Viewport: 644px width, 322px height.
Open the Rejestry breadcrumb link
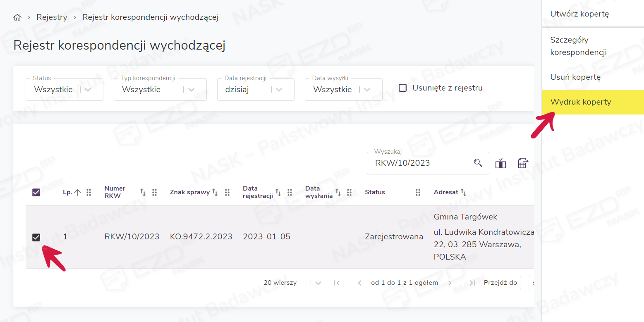pos(52,17)
